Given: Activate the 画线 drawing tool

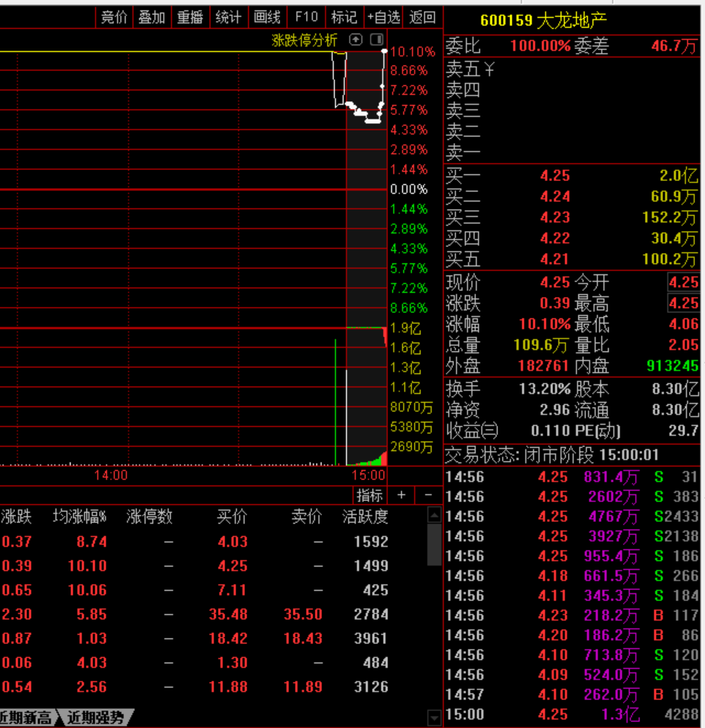Looking at the screenshot, I should [267, 16].
